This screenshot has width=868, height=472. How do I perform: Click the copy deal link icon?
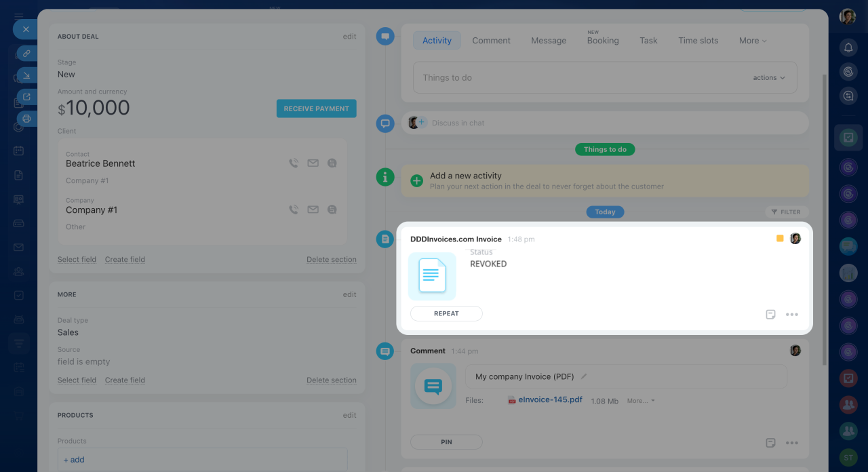pyautogui.click(x=26, y=52)
